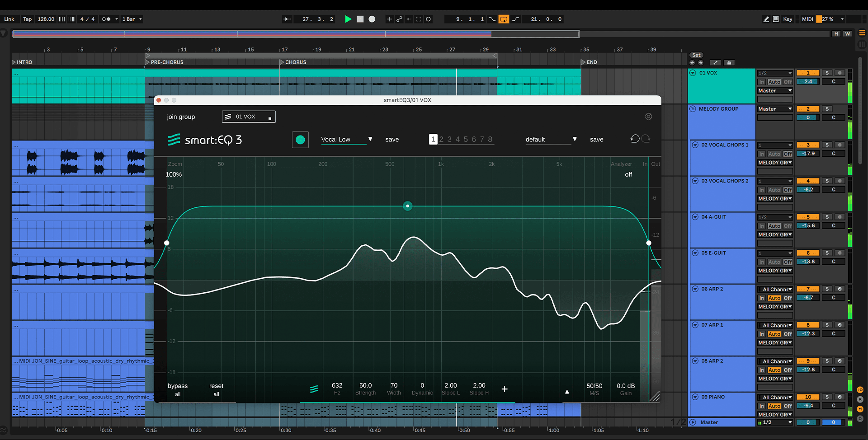Click the Re-enable Automation arrow icon
Image resolution: width=868 pixels, height=440 pixels.
pyautogui.click(x=409, y=19)
